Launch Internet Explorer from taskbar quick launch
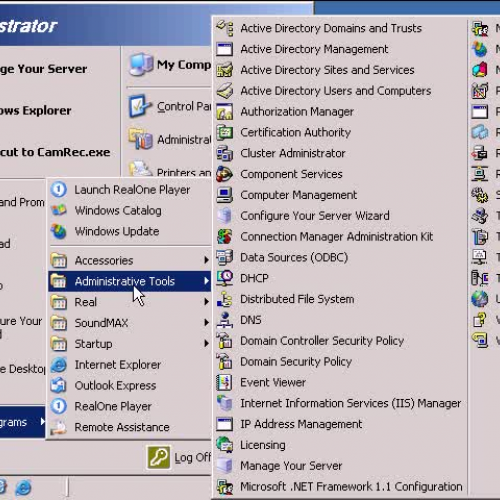 (x=23, y=488)
